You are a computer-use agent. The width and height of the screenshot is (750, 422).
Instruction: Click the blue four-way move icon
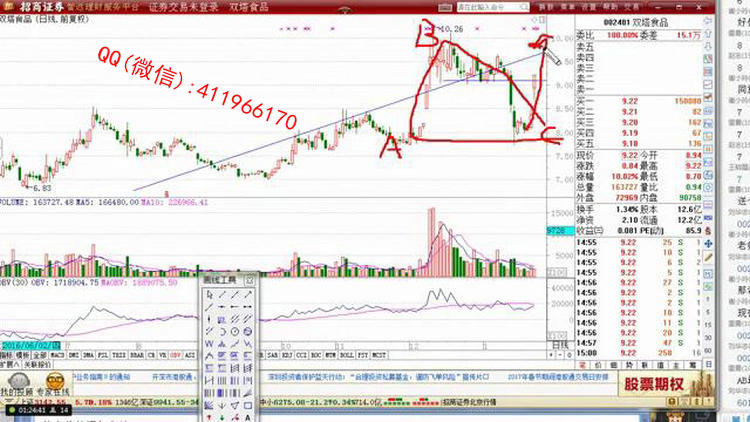[x=708, y=244]
